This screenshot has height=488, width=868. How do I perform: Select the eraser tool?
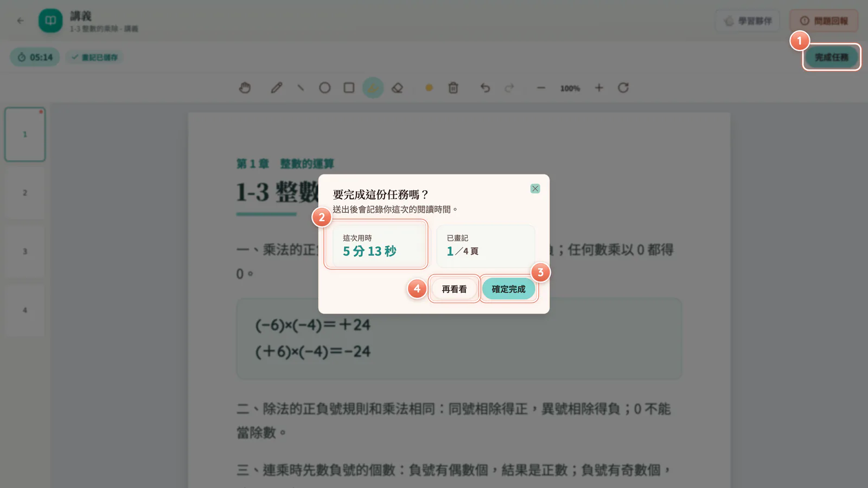(397, 88)
